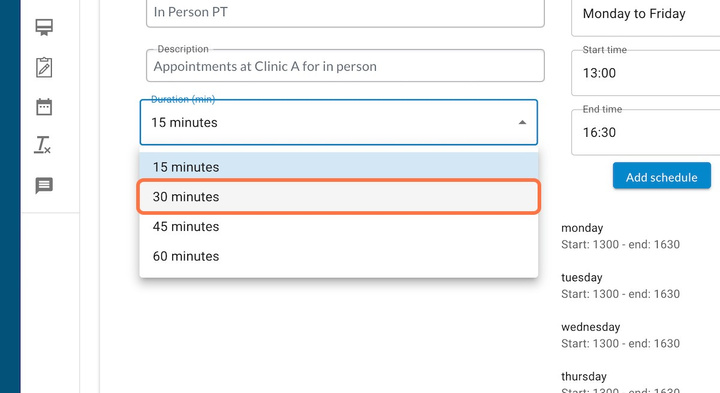720x393 pixels.
Task: Click the In Person PT name field
Action: tap(345, 12)
